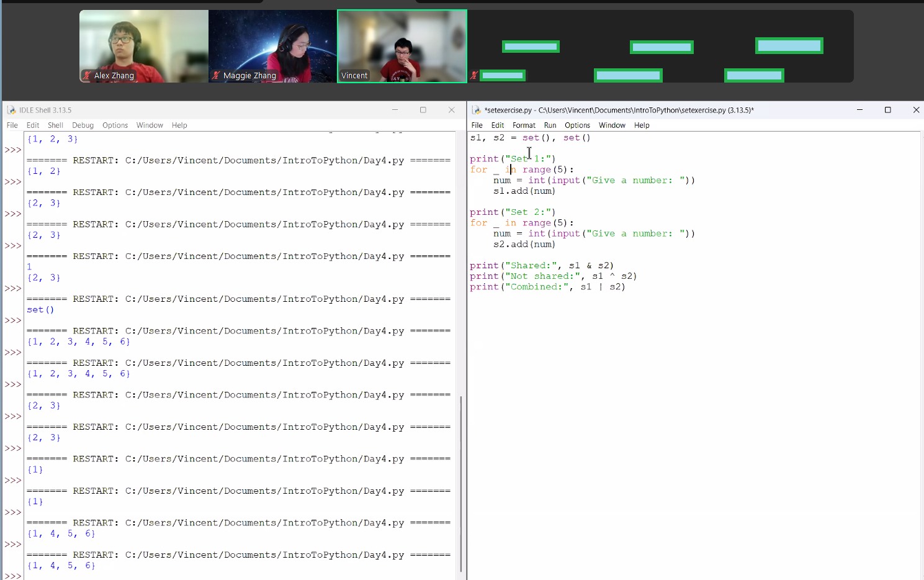924x580 pixels.
Task: Click the '{1, 2}' output in the shell
Action: coord(43,171)
